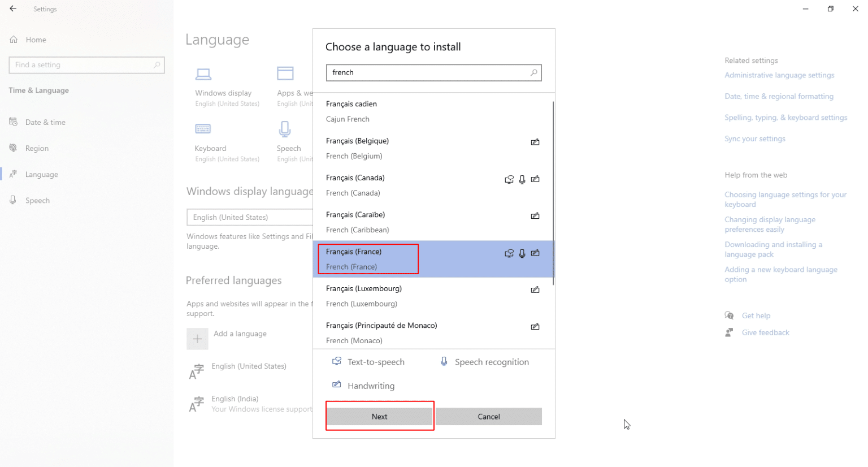Viewport: 868px width, 467px height.
Task: Click the text-to-speech icon beside Français (Canada)
Action: (509, 179)
